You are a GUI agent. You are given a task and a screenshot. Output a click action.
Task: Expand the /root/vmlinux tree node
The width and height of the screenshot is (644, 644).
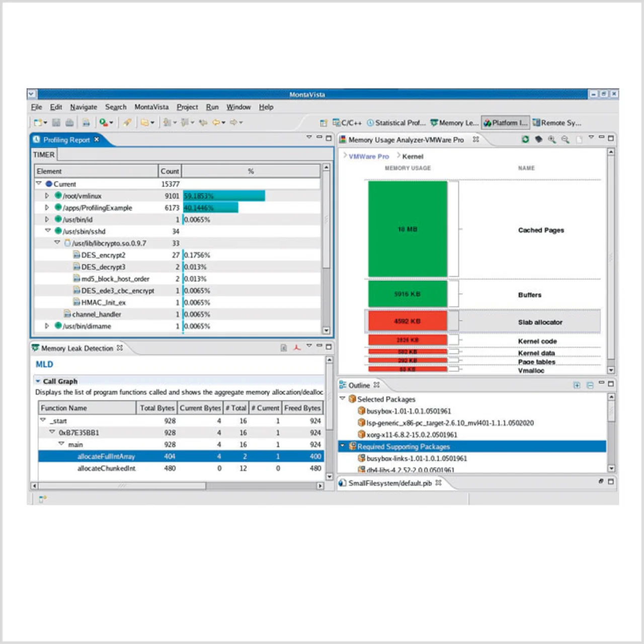click(47, 196)
